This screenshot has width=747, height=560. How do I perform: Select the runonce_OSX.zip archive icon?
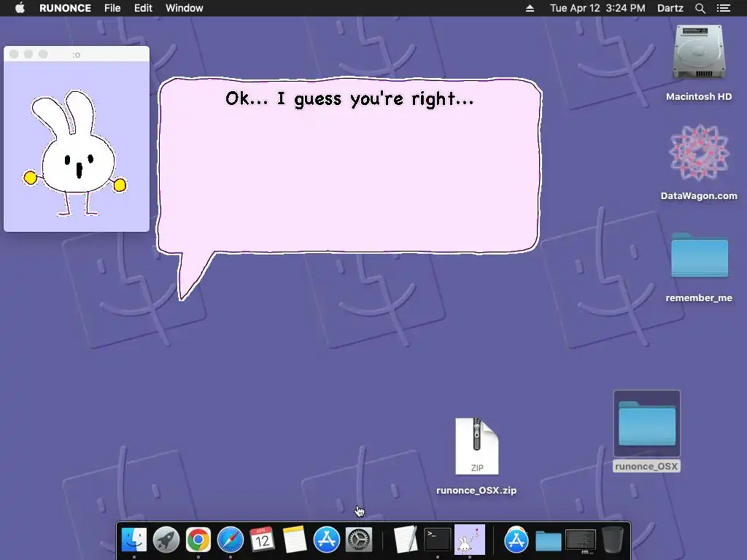pos(477,446)
